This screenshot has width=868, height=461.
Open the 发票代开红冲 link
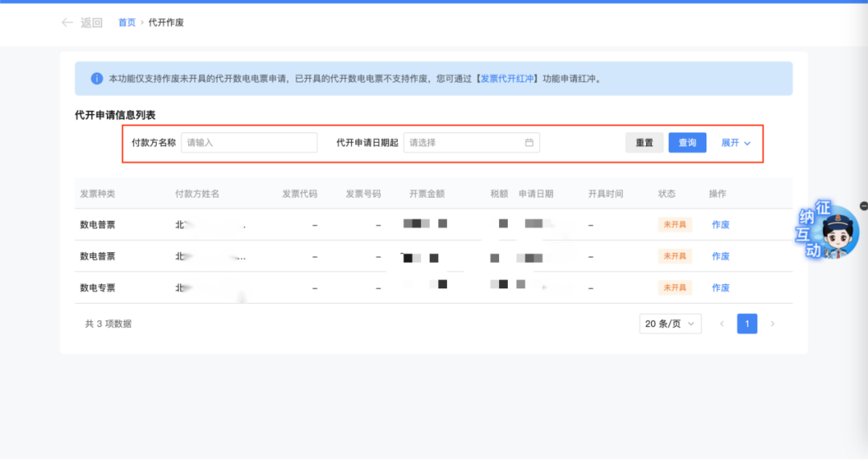(506, 79)
